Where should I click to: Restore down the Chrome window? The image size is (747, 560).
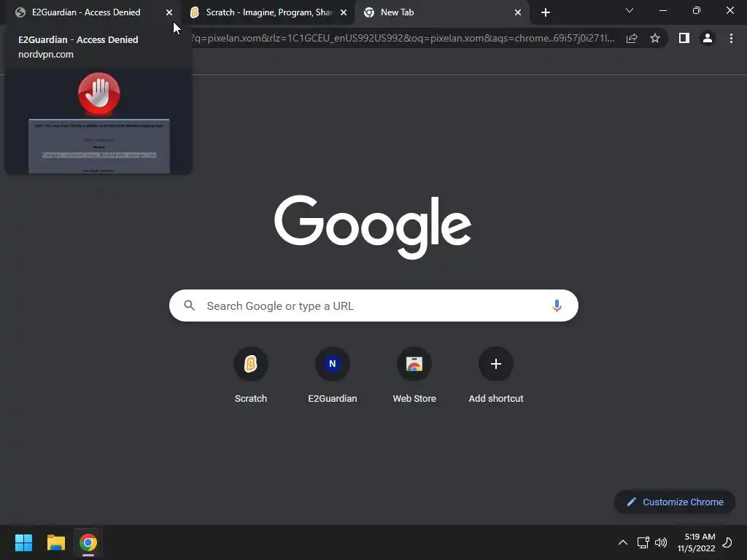[x=697, y=10]
